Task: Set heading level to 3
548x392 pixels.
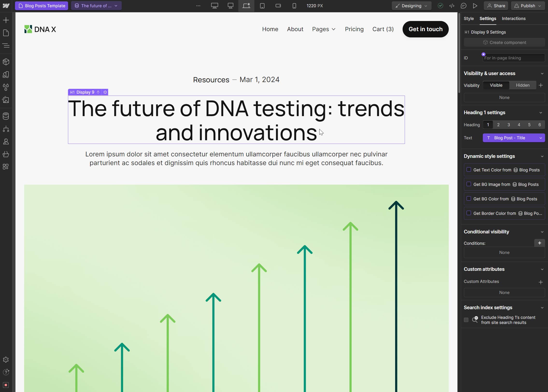Action: [509, 125]
